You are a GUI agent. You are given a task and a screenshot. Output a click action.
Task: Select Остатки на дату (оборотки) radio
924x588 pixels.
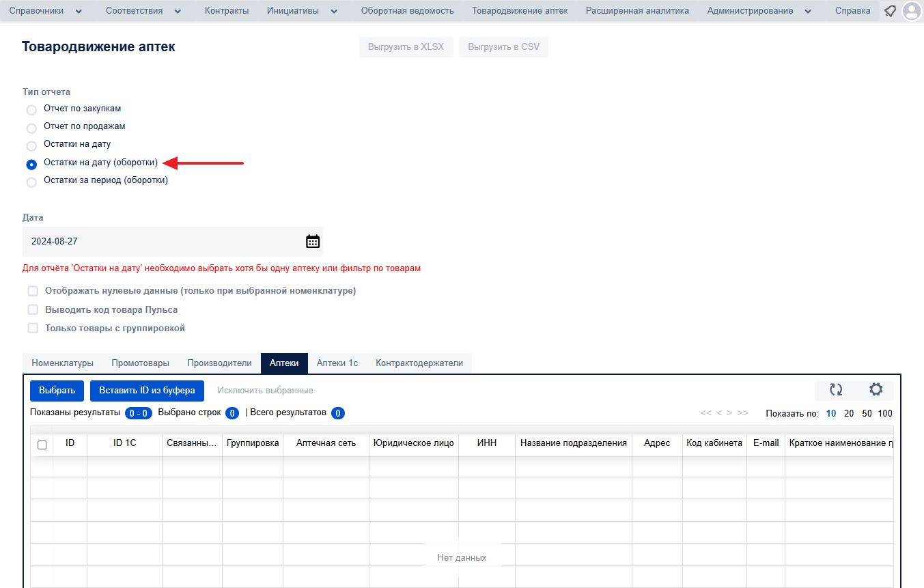(31, 165)
